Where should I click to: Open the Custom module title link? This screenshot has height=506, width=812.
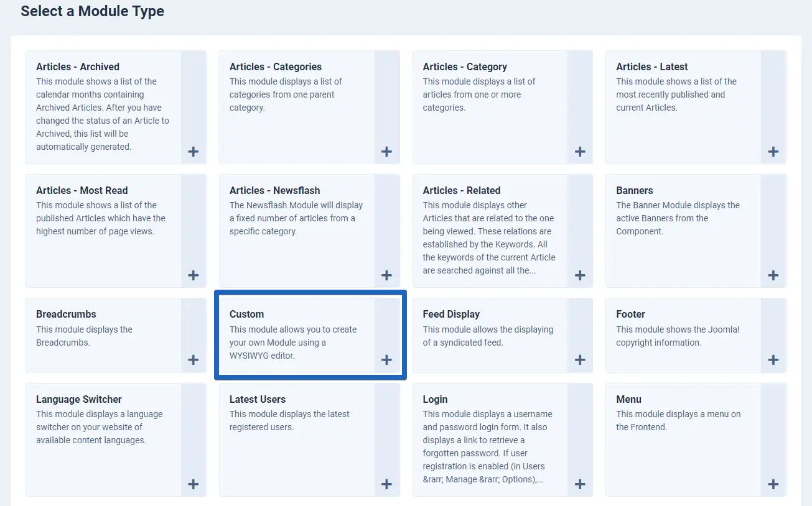pyautogui.click(x=246, y=314)
